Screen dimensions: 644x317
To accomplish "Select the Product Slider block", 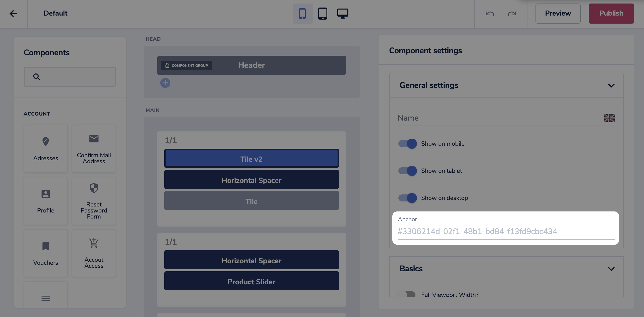I will pyautogui.click(x=251, y=281).
